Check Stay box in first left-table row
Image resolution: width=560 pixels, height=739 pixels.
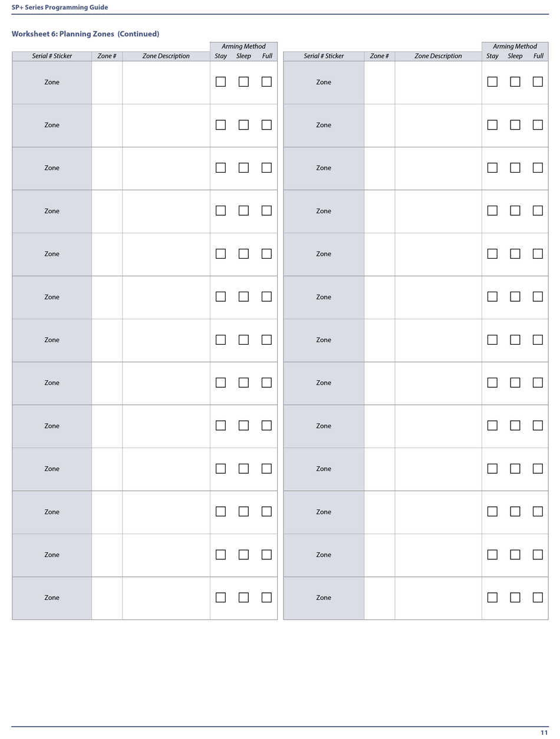(220, 82)
